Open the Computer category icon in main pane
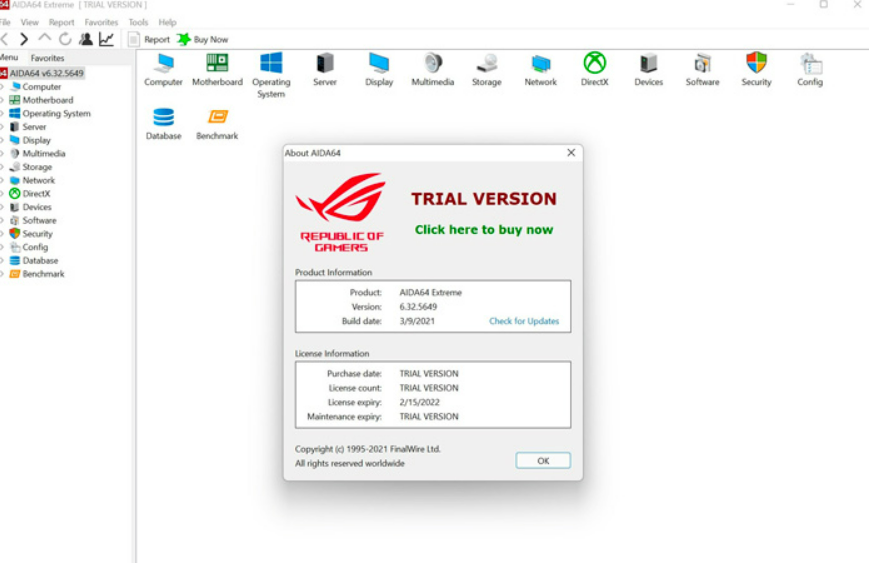Image resolution: width=890 pixels, height=587 pixels. [x=163, y=69]
